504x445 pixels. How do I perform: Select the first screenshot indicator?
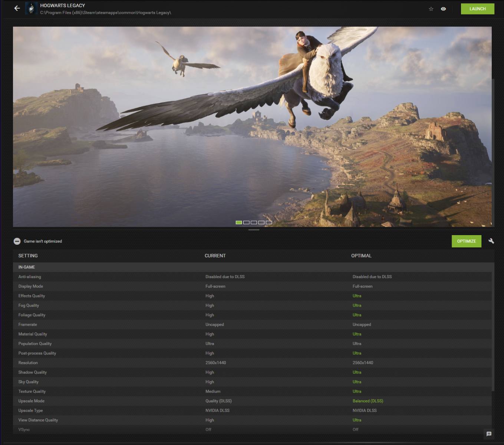239,222
